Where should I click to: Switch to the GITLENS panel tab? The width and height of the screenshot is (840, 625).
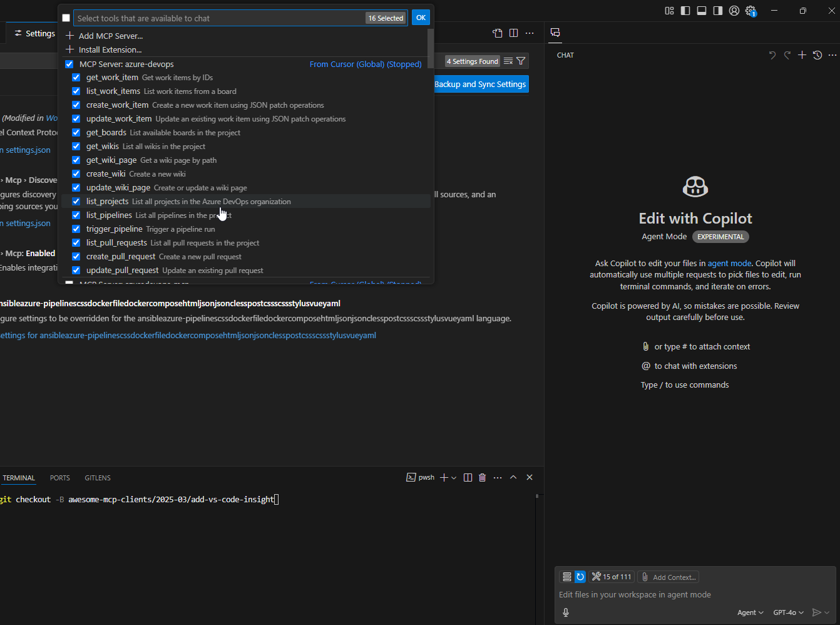pyautogui.click(x=98, y=478)
